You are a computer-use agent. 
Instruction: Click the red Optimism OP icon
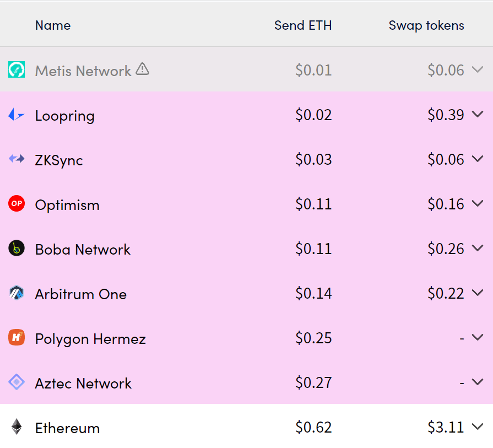coord(17,203)
